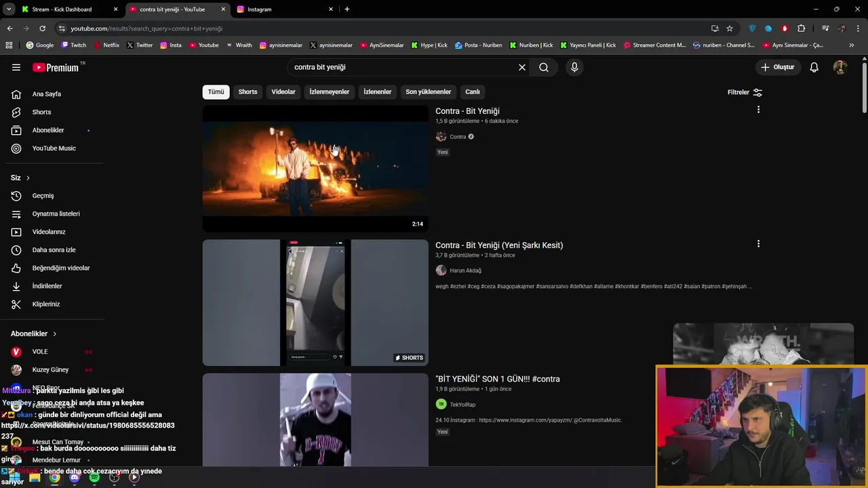Click the magnifier search button
The image size is (868, 488).
544,67
